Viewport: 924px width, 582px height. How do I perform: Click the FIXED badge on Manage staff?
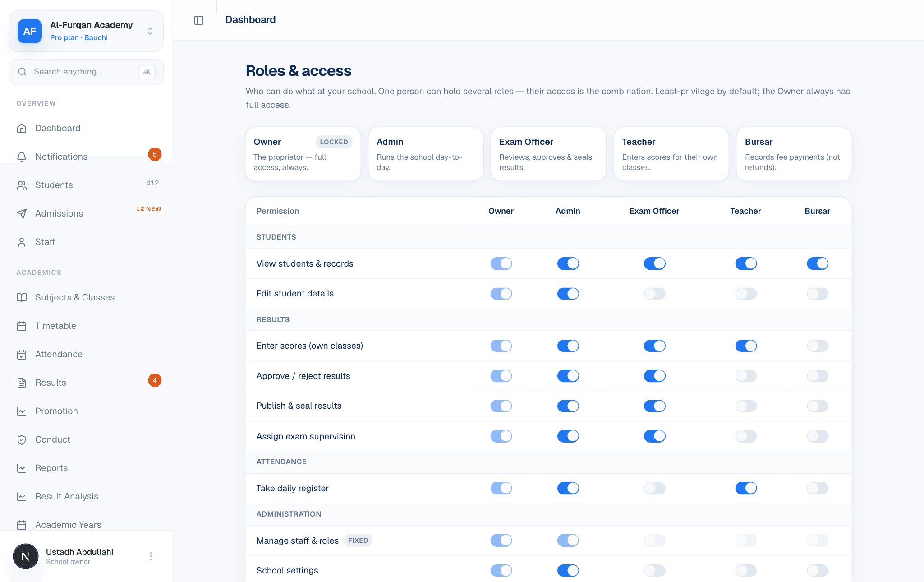pyautogui.click(x=358, y=540)
